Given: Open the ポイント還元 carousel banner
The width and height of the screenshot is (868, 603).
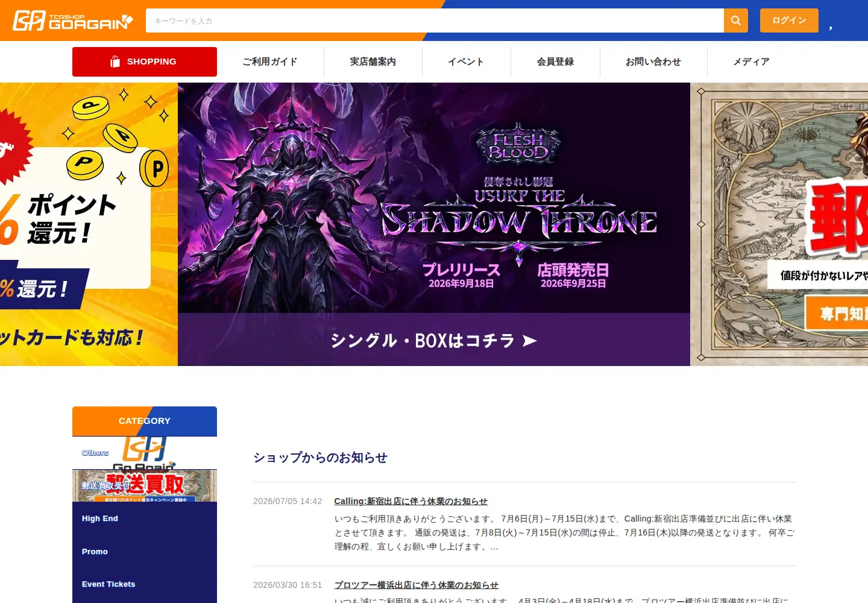Looking at the screenshot, I should (89, 224).
